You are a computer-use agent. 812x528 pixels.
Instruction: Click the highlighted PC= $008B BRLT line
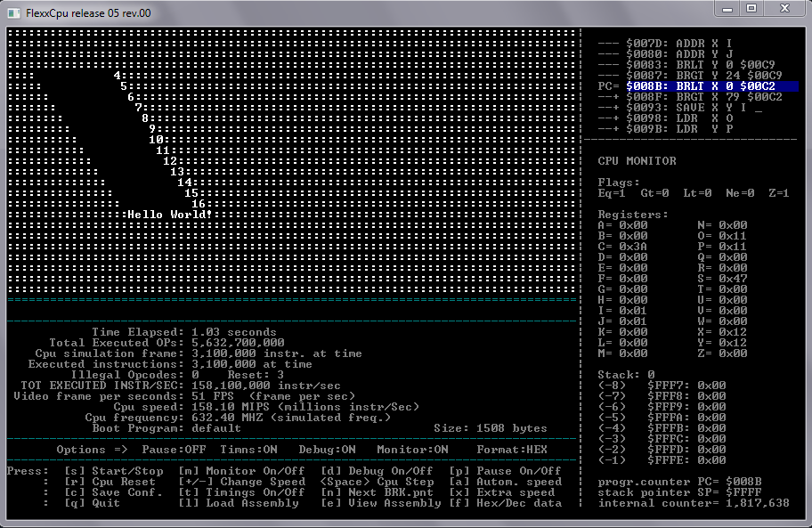point(697,86)
